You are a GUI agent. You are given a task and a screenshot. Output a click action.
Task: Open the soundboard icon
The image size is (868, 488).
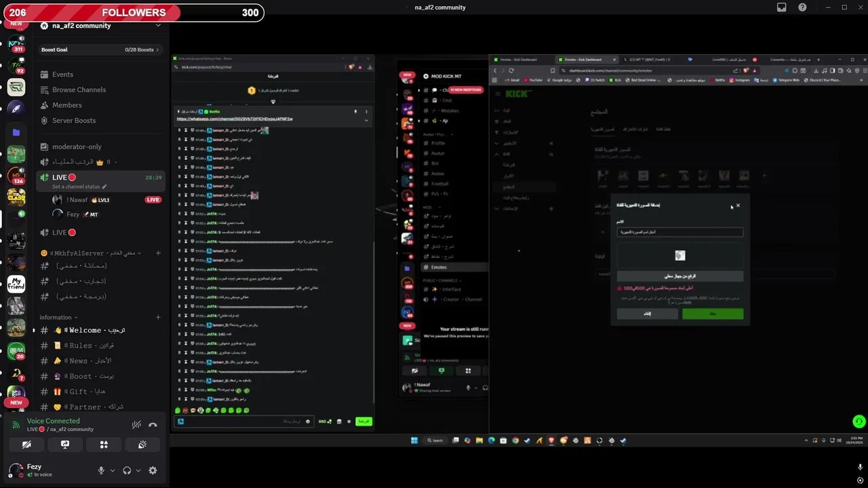142,445
